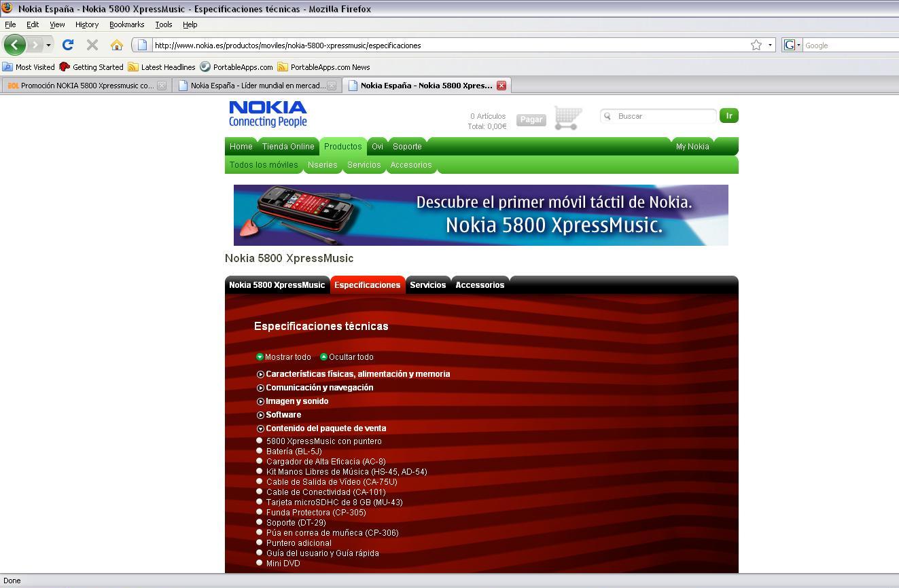Click the Forward navigation arrow
Viewport: 899px width, 588px height.
click(x=35, y=45)
